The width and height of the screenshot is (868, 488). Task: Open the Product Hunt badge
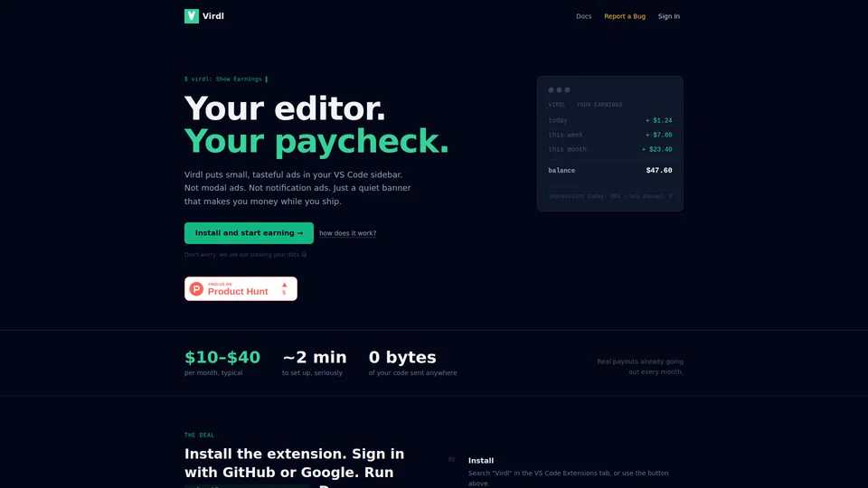coord(241,289)
